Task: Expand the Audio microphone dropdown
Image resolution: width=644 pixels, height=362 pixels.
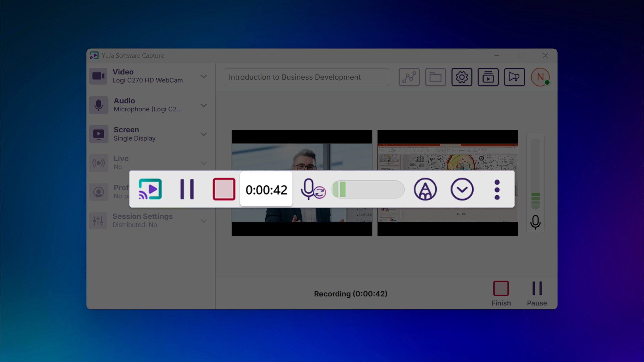Action: (x=204, y=105)
